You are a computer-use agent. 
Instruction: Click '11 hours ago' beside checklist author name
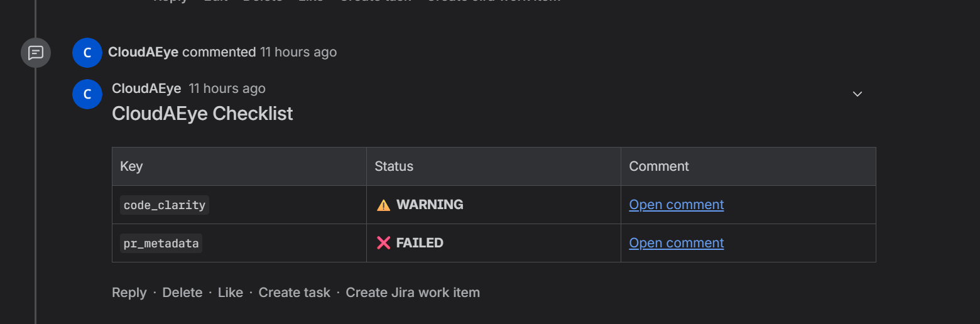coord(227,89)
